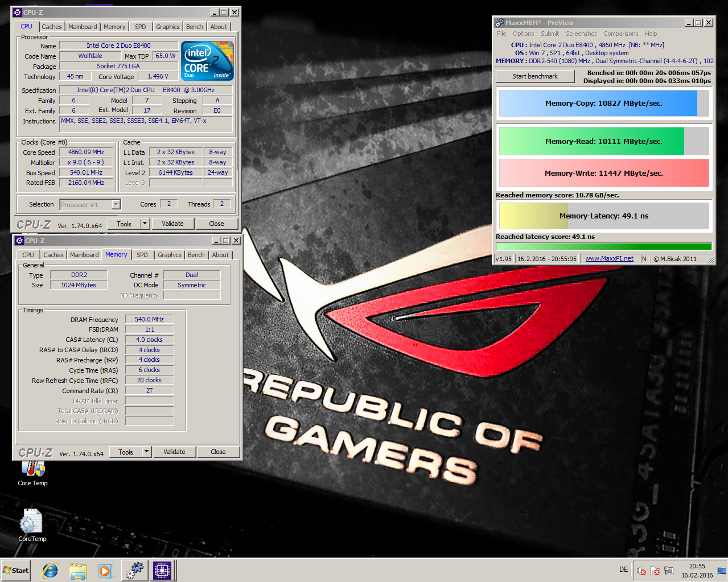Open the www.MaxxPI.net link
Screen dimensions: 728x582
609,258
